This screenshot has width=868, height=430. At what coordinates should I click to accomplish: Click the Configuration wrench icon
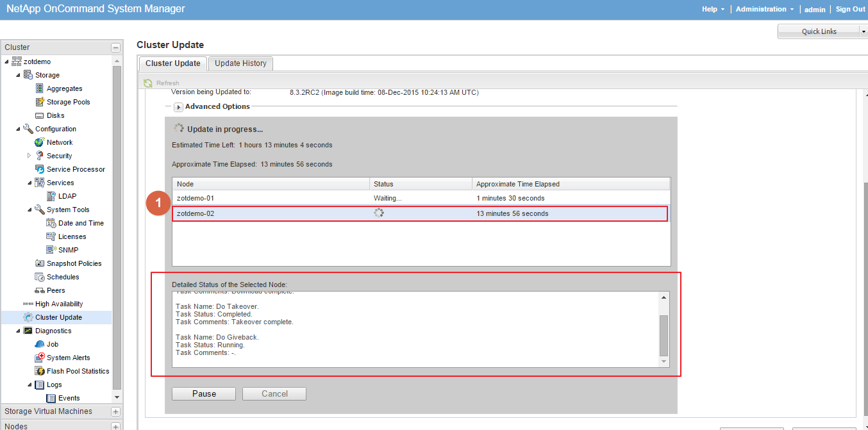(28, 129)
